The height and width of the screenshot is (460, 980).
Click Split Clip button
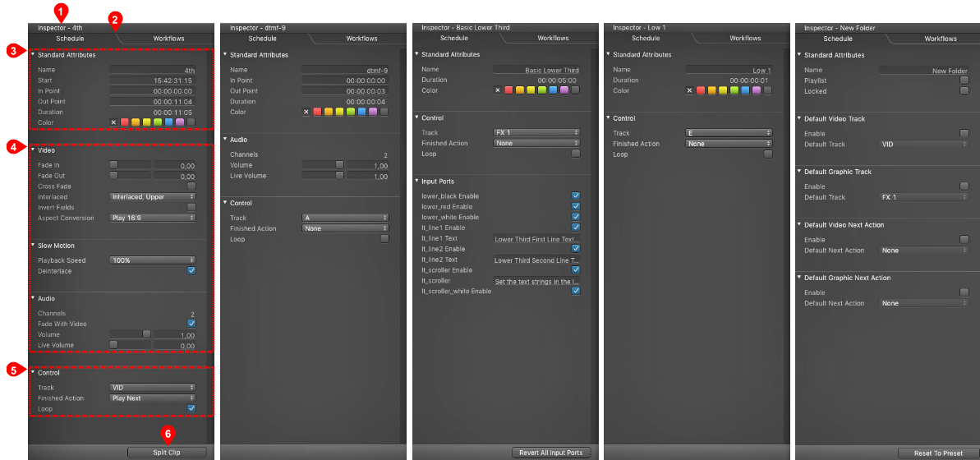coord(167,452)
